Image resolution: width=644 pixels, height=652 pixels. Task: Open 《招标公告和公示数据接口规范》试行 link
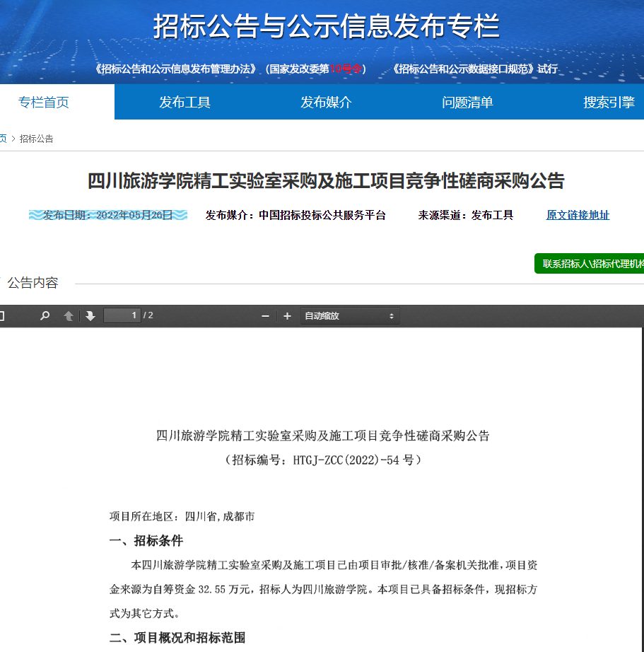click(x=475, y=69)
